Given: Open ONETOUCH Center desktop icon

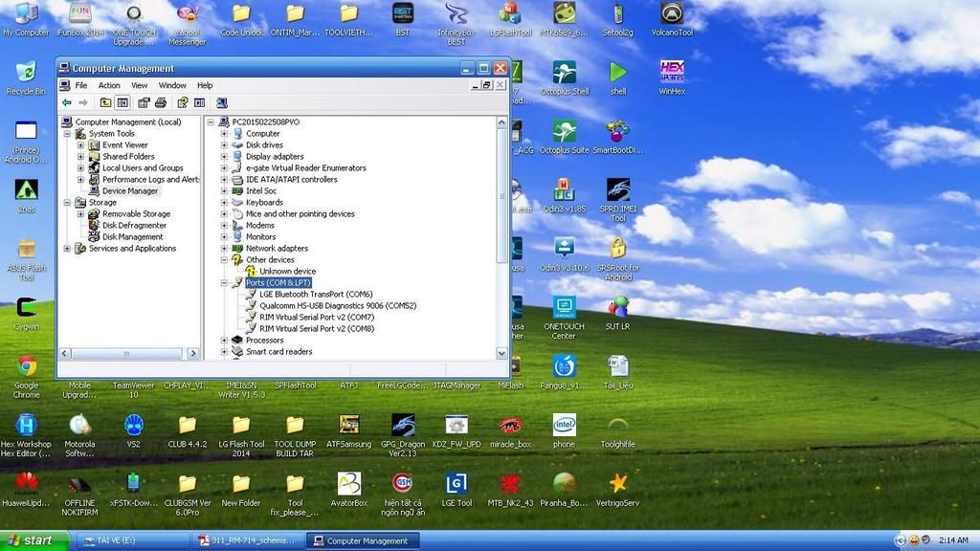Looking at the screenshot, I should pyautogui.click(x=564, y=318).
